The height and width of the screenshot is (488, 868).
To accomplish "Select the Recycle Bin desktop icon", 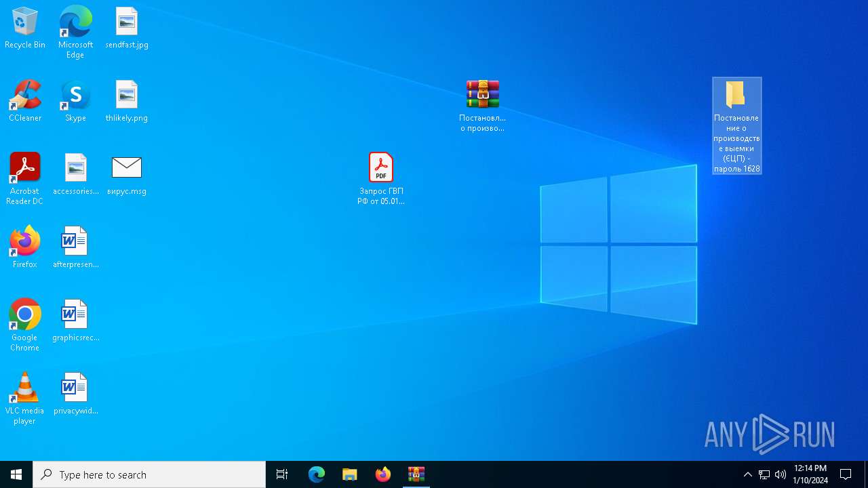I will 25,28.
